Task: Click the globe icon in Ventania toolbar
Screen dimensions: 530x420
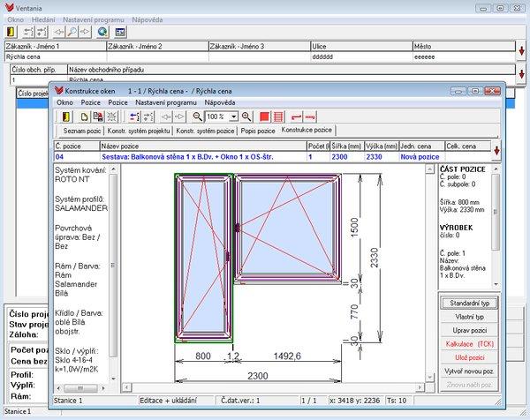Action: [103, 32]
